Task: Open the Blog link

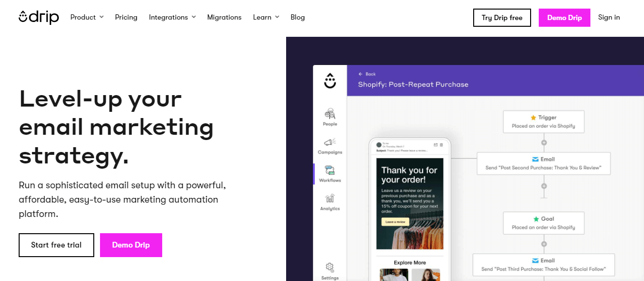Action: pos(298,17)
